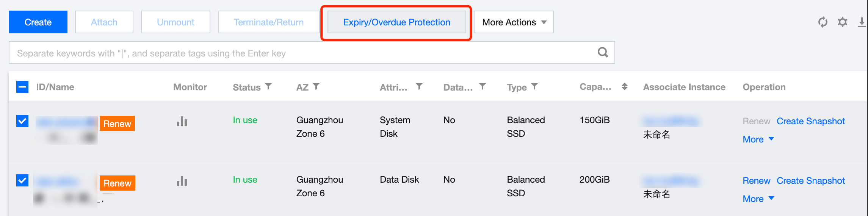Click the AZ column filter icon
Screen dimensions: 868x216
coord(316,87)
